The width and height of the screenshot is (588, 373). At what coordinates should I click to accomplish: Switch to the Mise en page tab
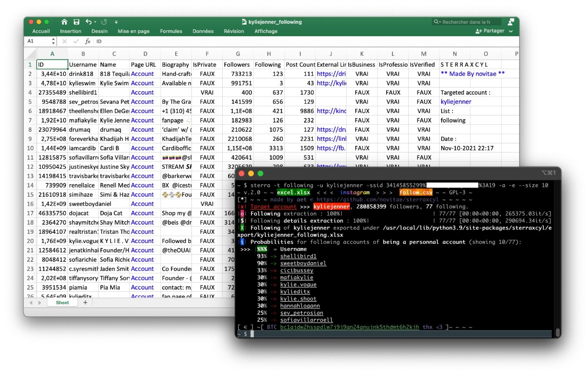click(133, 31)
